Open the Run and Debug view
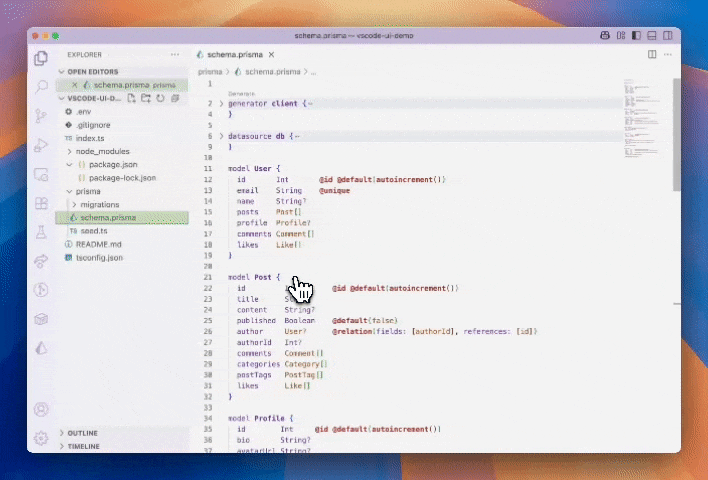This screenshot has height=480, width=708. point(41,145)
